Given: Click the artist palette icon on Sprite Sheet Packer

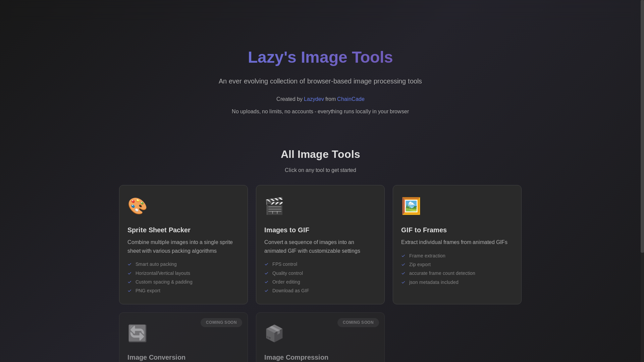Looking at the screenshot, I should 138,206.
